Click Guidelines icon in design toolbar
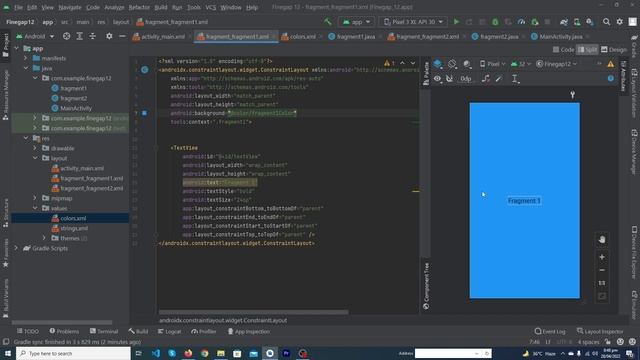The height and width of the screenshot is (360, 640). (516, 79)
